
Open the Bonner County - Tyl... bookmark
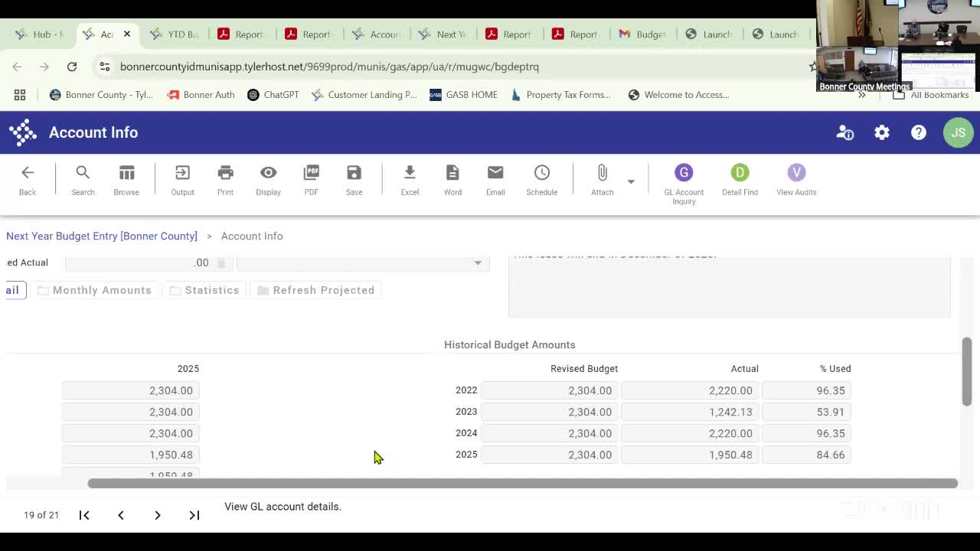click(101, 95)
